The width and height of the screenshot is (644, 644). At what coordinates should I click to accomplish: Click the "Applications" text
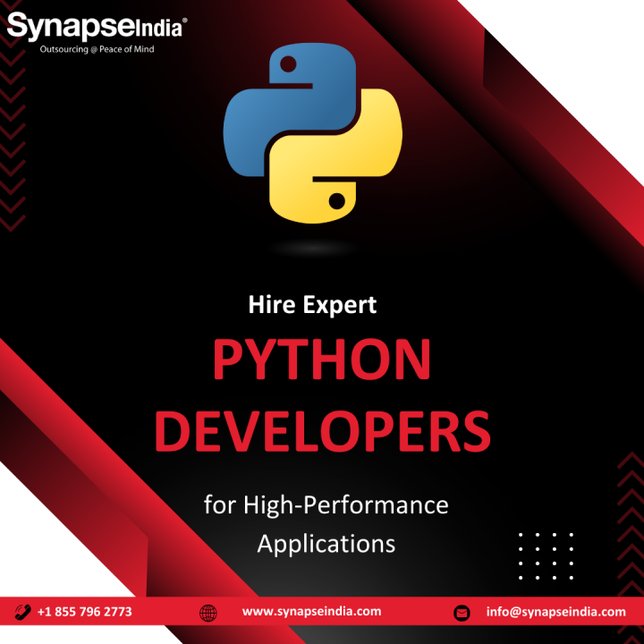326,543
